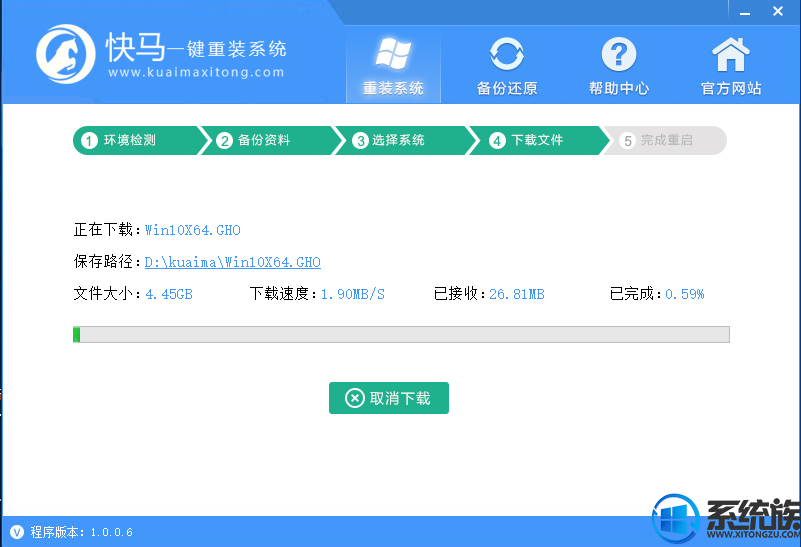Click the 快马 horse logo
Viewport: 801px width, 547px height.
tap(65, 54)
